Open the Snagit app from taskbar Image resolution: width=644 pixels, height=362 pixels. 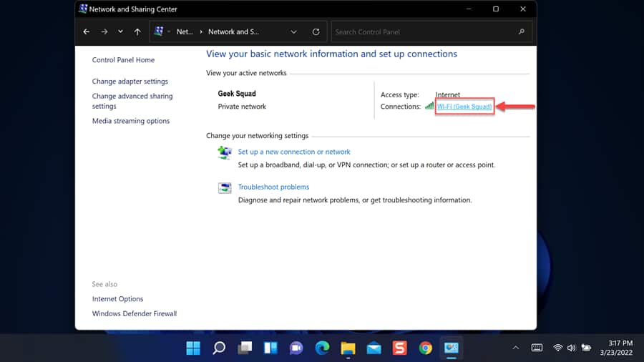click(x=399, y=348)
